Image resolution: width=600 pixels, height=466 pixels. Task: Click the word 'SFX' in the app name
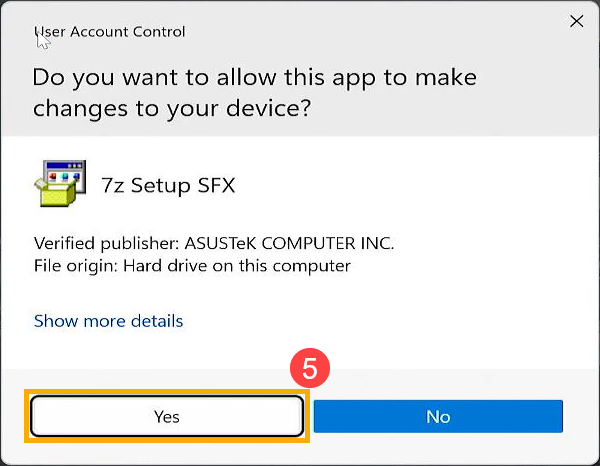(x=216, y=185)
